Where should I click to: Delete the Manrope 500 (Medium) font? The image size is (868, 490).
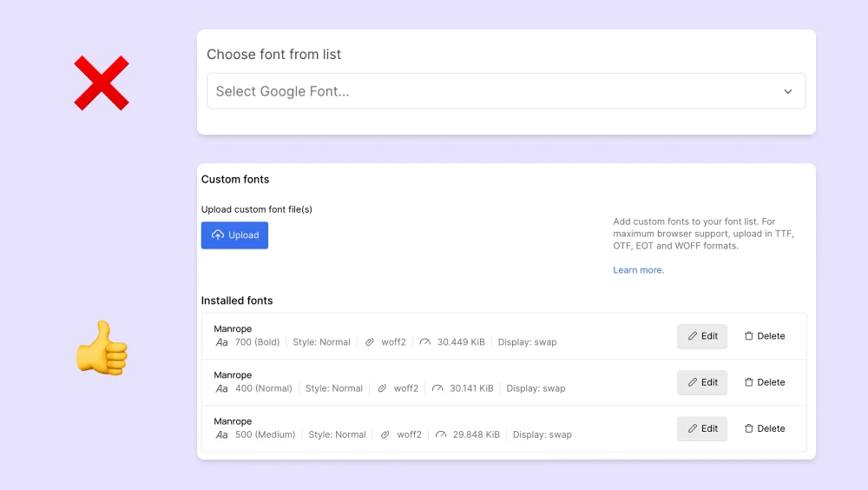[x=764, y=428]
